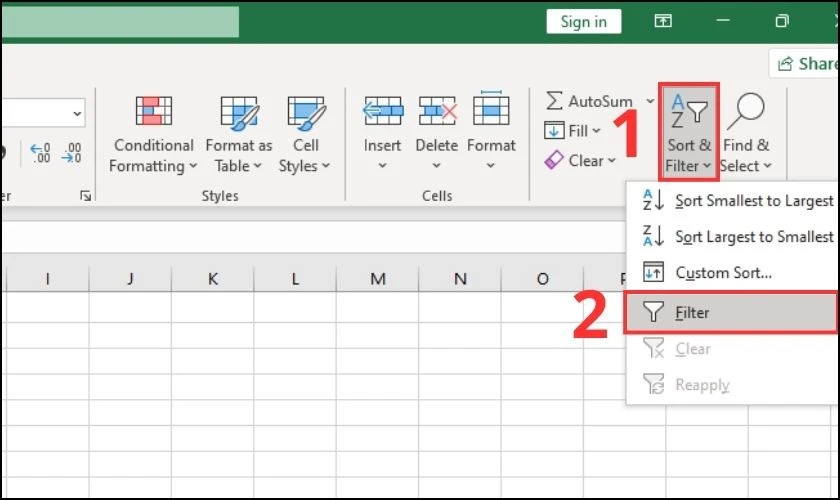Select column M header
This screenshot has height=500, width=840.
[378, 278]
